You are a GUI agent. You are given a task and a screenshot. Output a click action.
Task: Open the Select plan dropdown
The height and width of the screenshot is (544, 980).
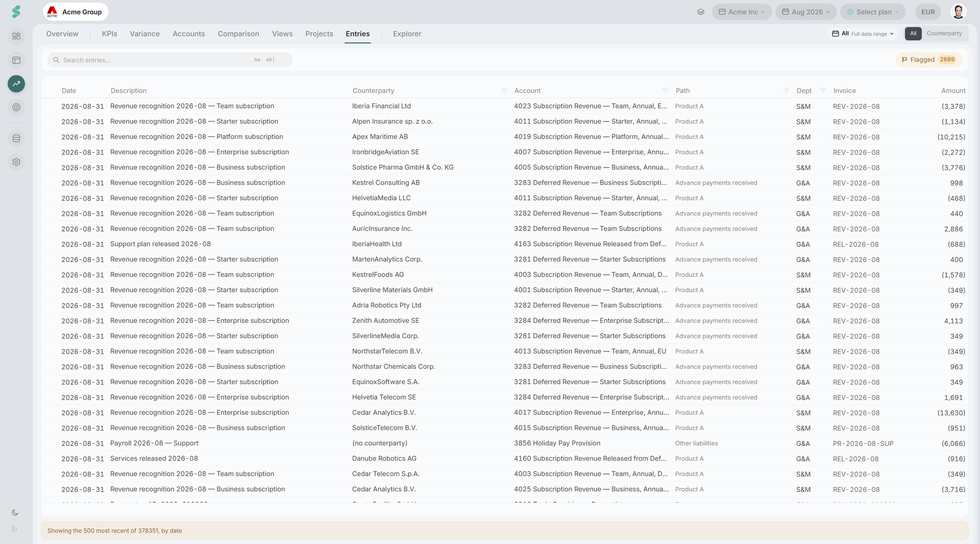tap(873, 12)
